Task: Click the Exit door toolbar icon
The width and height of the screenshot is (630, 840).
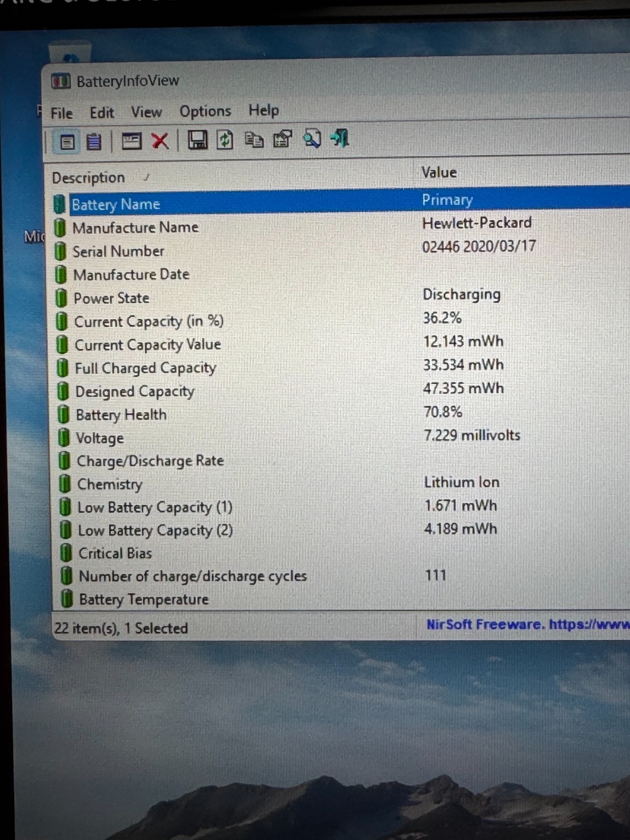Action: click(340, 139)
